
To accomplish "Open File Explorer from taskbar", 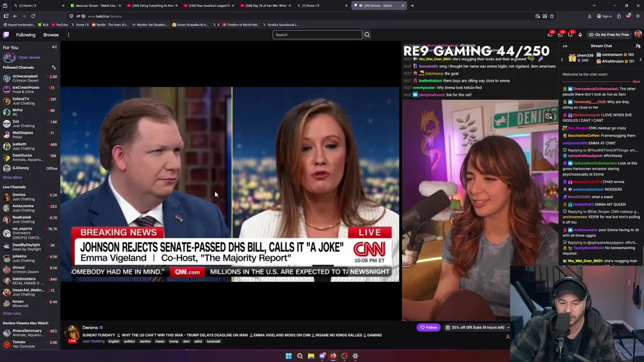I will coord(311,356).
